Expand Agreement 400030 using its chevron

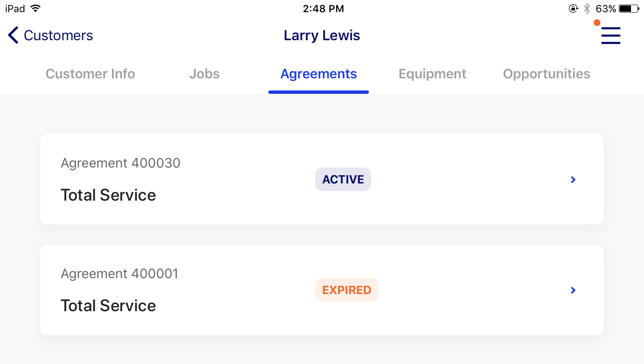coord(573,180)
